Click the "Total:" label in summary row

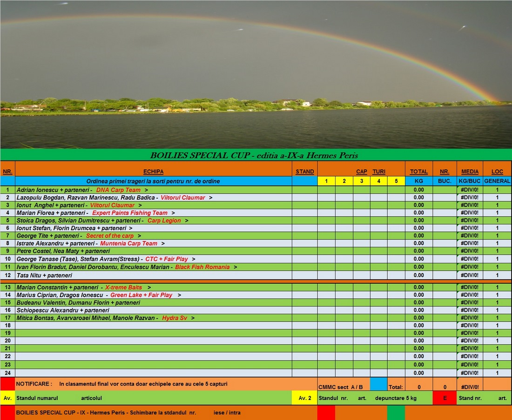pyautogui.click(x=396, y=387)
